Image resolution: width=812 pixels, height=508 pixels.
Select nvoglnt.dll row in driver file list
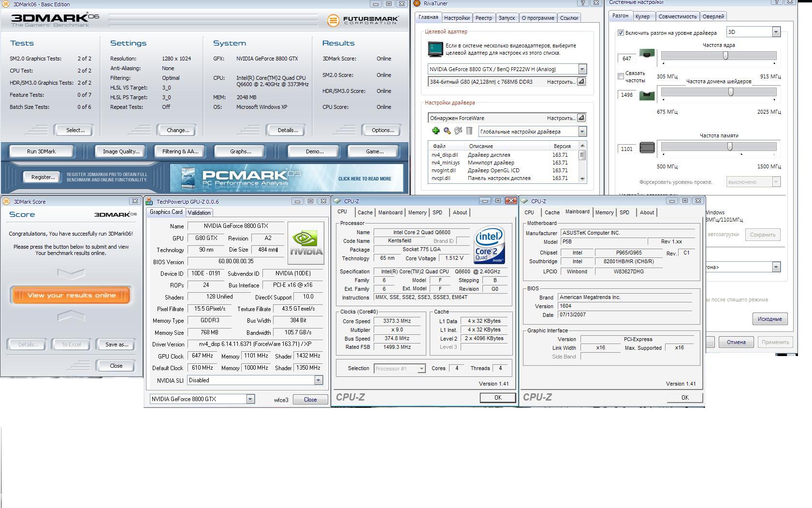[503, 170]
